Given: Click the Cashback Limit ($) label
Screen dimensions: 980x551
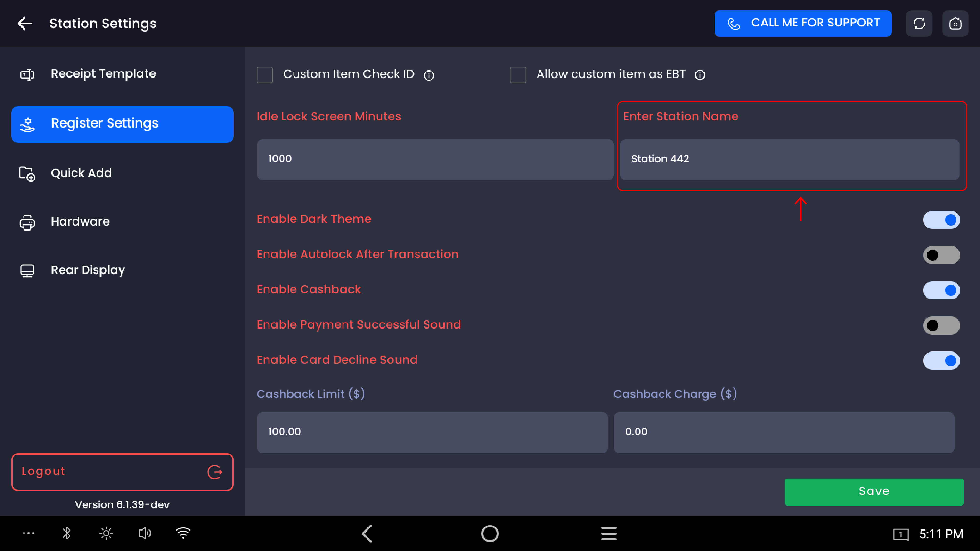Looking at the screenshot, I should (311, 394).
